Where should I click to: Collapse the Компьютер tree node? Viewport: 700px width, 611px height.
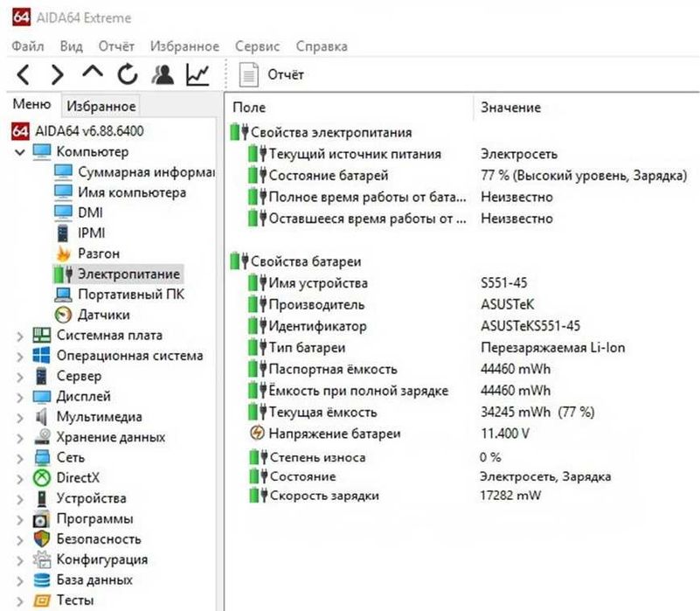(x=19, y=152)
